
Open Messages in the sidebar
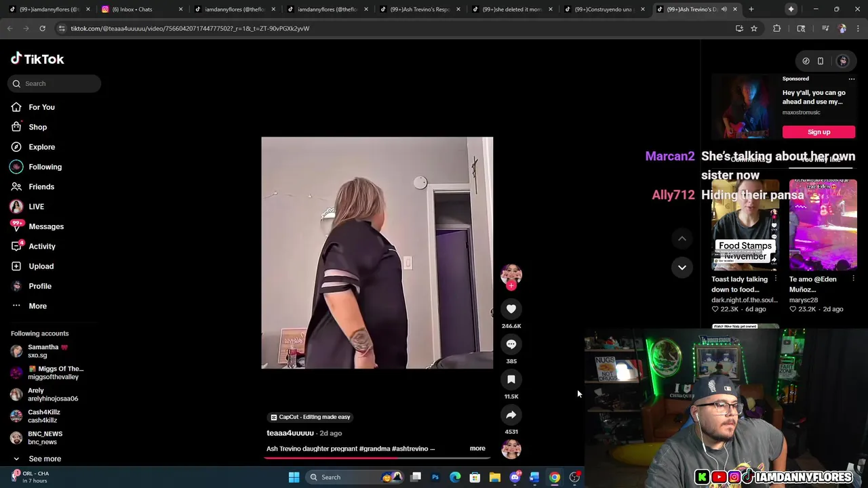46,226
